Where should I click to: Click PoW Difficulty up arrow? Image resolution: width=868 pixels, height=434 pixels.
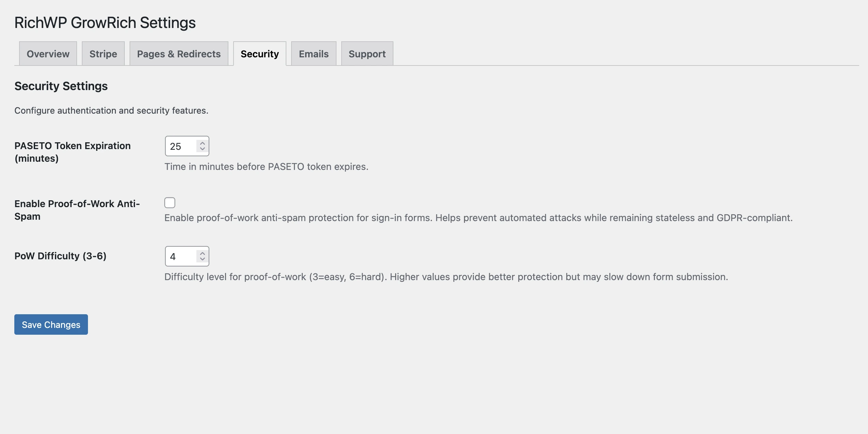[x=203, y=254]
